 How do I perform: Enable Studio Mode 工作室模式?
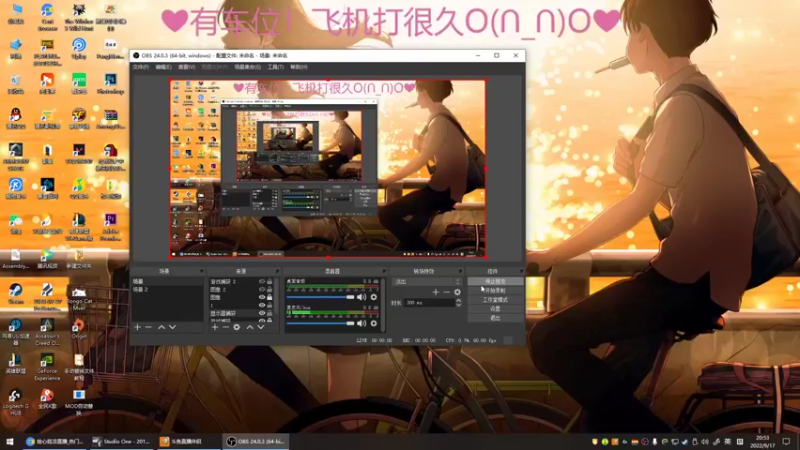pyautogui.click(x=495, y=299)
